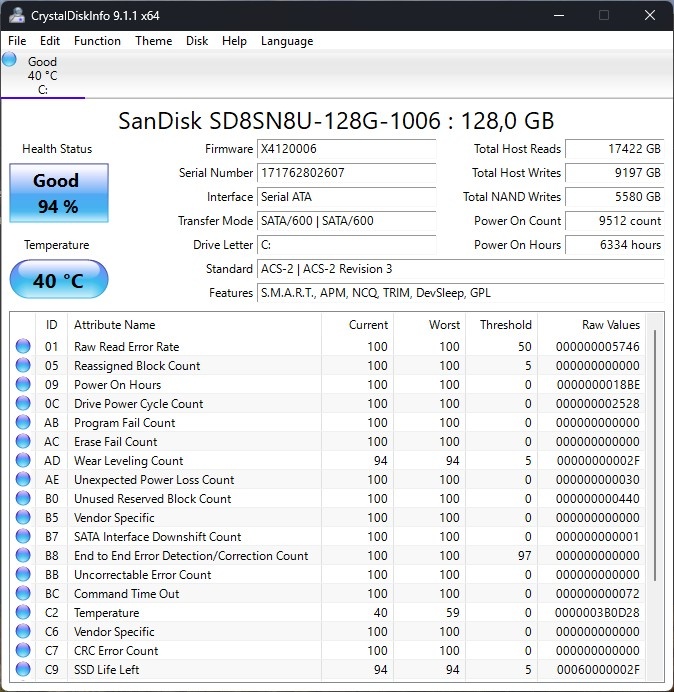This screenshot has width=674, height=692.
Task: Click worst value 59 in Temperature row
Action: coord(452,612)
